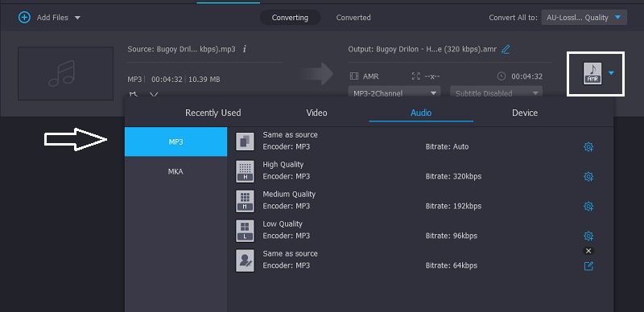Open settings gear for 192kbps preset
The width and height of the screenshot is (644, 312).
[x=588, y=206]
